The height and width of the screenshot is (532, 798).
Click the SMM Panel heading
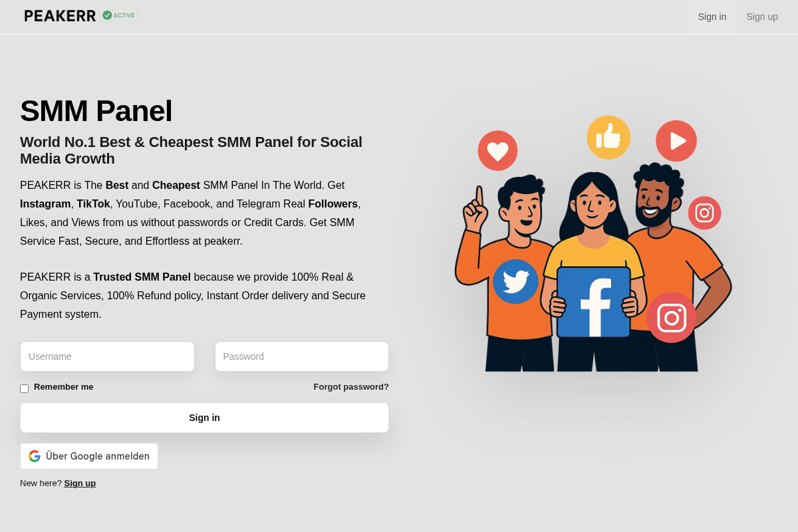96,111
